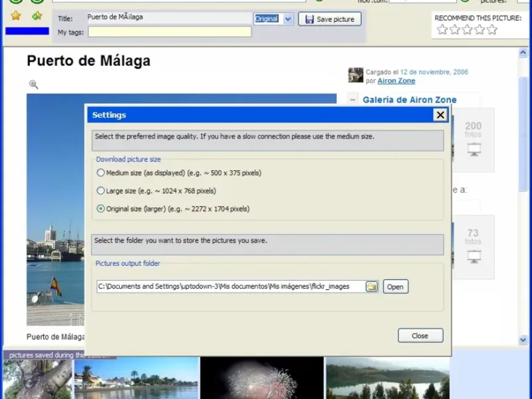Image resolution: width=532 pixels, height=399 pixels.
Task: Click the Title field with Puerto de Málaga
Action: pyautogui.click(x=170, y=18)
